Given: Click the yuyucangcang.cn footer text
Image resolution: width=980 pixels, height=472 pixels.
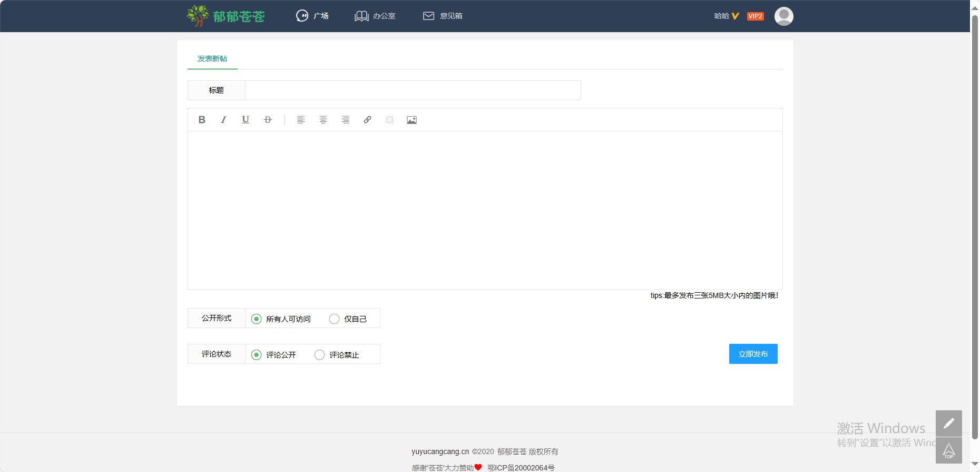Looking at the screenshot, I should click(440, 451).
